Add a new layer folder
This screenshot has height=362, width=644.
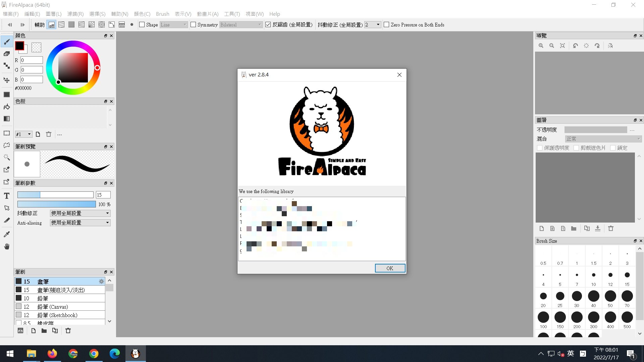(x=574, y=229)
